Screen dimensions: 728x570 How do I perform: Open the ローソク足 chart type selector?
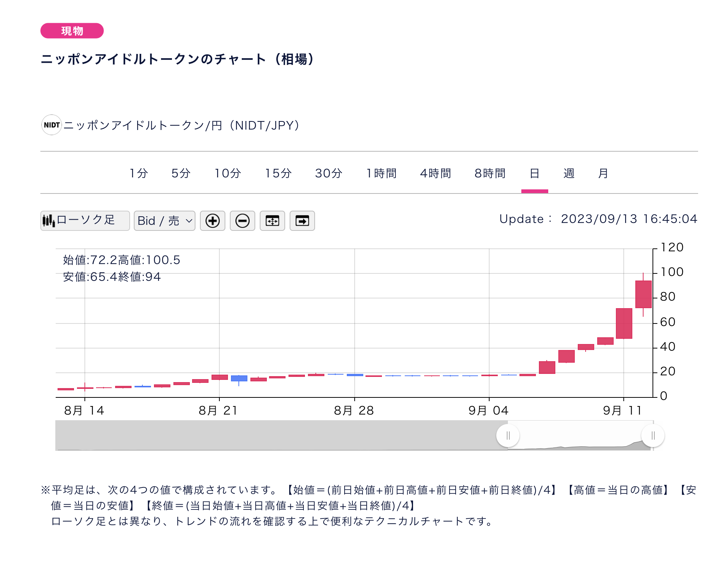(84, 221)
